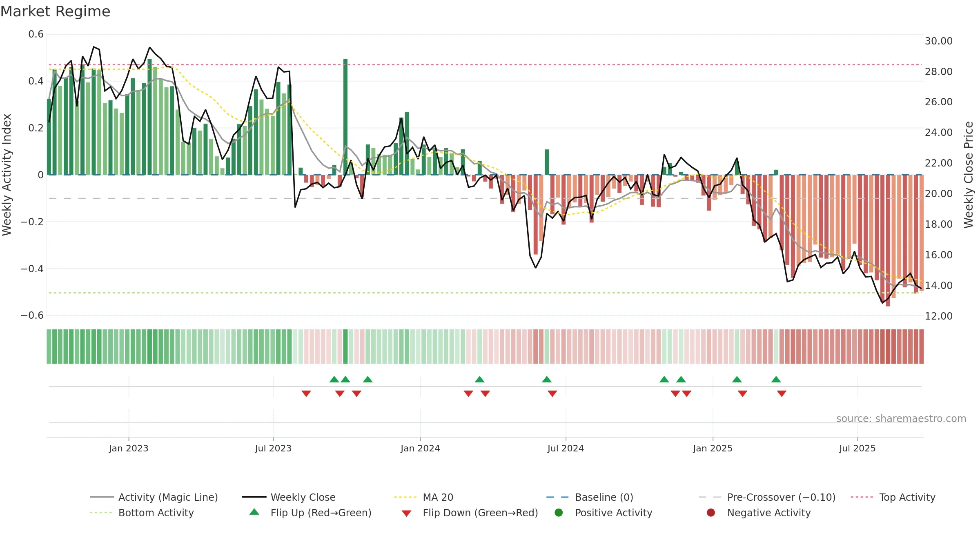Click the flip-up marker just before Jul 2024
980x551 pixels.
547,379
